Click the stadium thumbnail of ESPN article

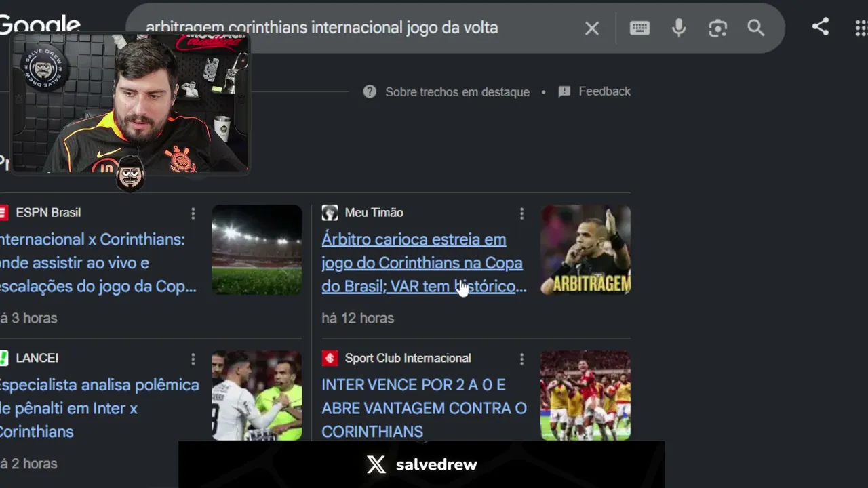click(x=256, y=249)
